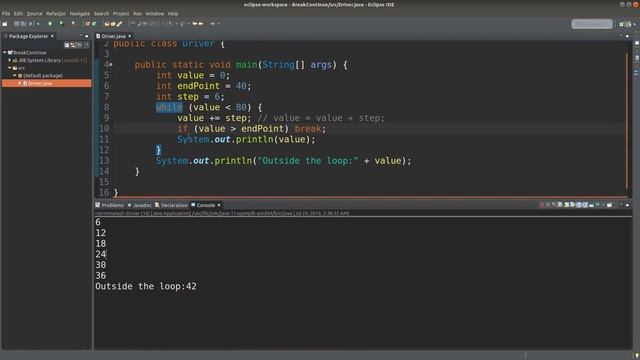Expand JRE System Library node
Screen dimensions: 640x360
tap(9, 60)
